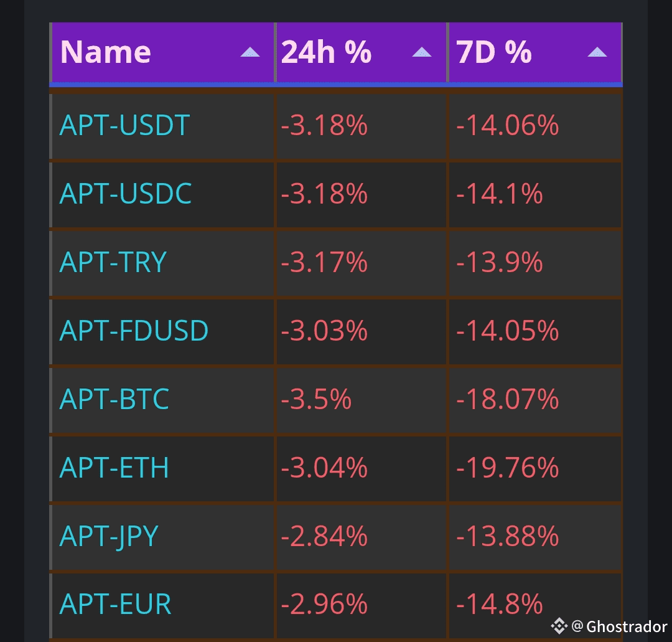672x642 pixels.
Task: Sort table by 7D % header
Action: [494, 52]
